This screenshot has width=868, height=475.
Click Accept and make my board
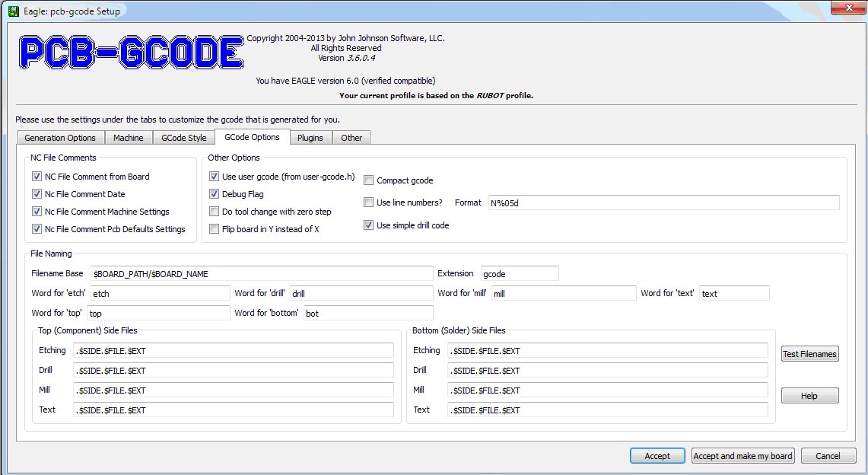(x=743, y=456)
